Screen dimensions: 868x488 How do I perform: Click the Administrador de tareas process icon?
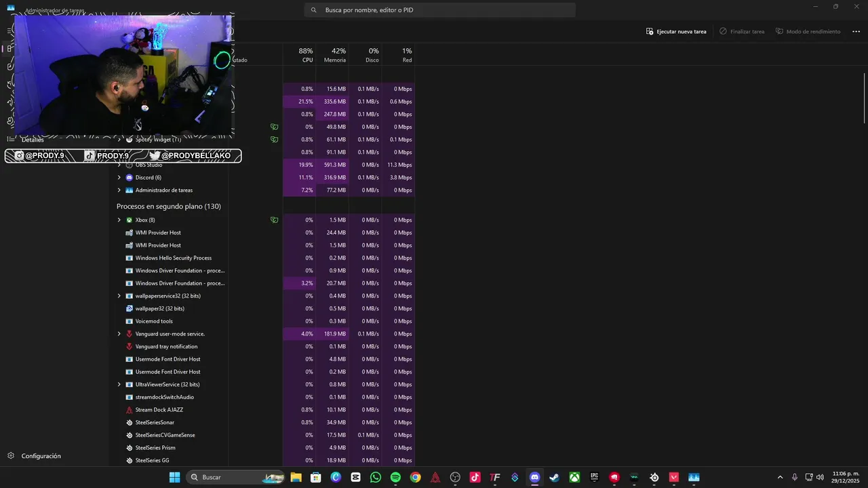click(130, 190)
